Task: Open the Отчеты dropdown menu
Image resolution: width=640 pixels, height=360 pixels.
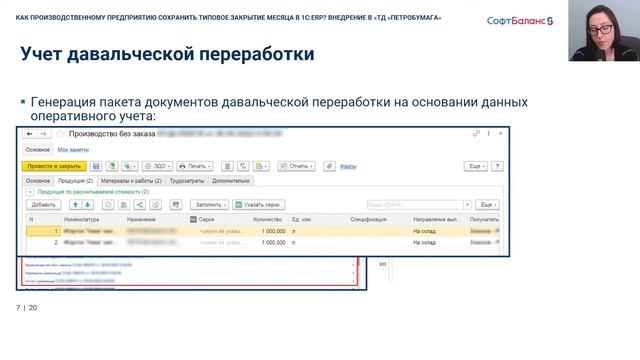Action: (296, 166)
